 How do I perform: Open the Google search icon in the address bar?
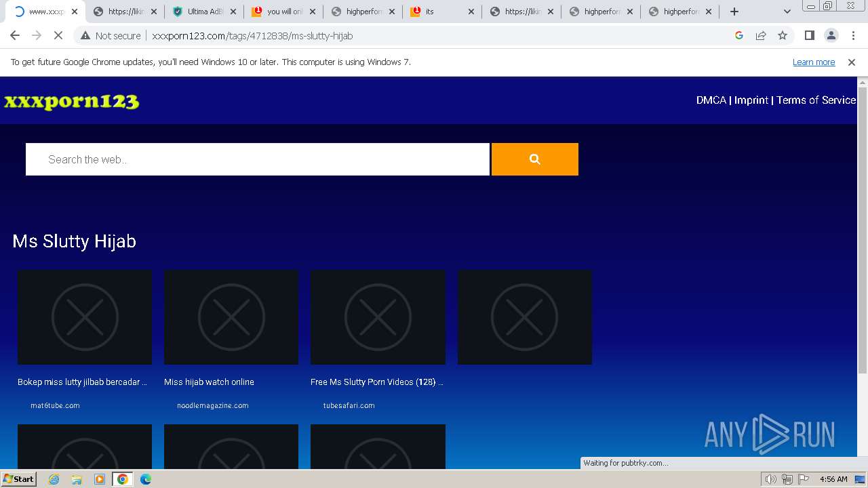click(x=739, y=35)
